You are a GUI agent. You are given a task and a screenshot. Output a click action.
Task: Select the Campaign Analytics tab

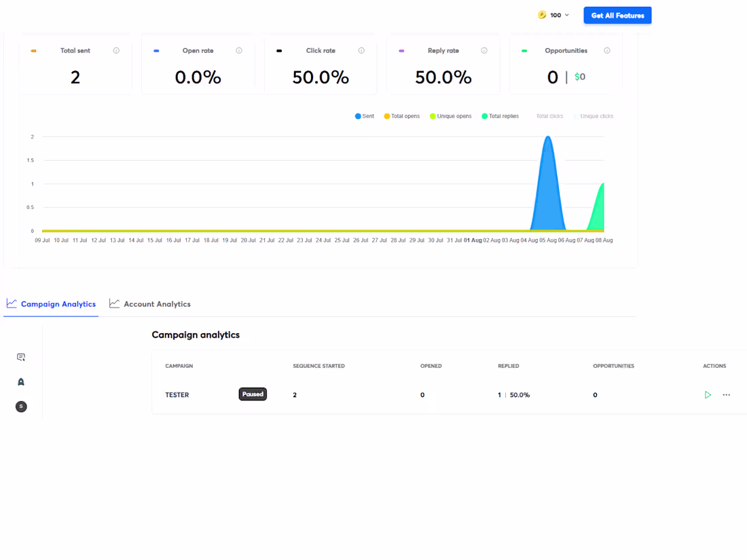point(51,303)
